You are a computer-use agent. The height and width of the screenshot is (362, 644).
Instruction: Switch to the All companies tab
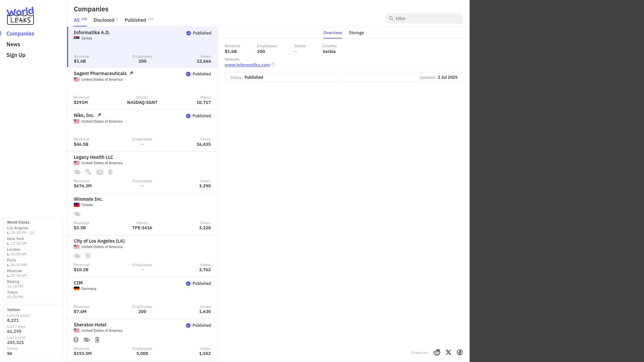pyautogui.click(x=80, y=20)
